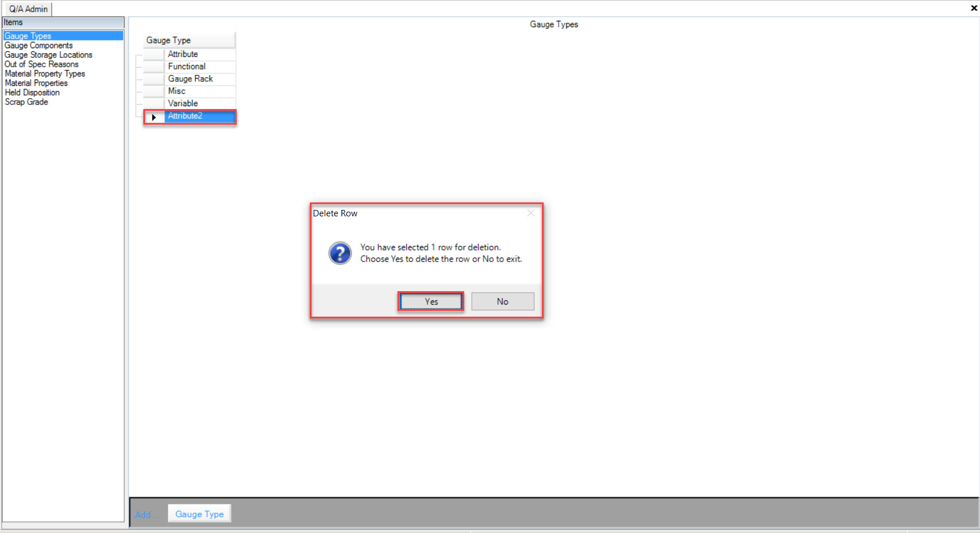Click the Gauge Type column header

point(189,40)
